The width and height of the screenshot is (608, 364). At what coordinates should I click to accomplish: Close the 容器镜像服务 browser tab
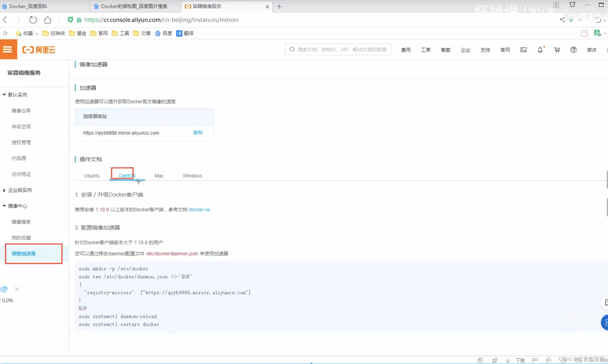[x=267, y=7]
